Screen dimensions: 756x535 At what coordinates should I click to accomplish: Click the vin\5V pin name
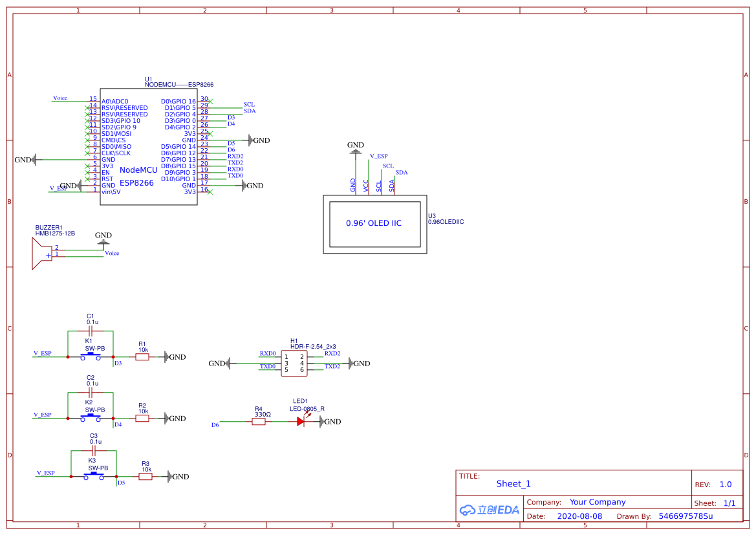click(x=111, y=192)
